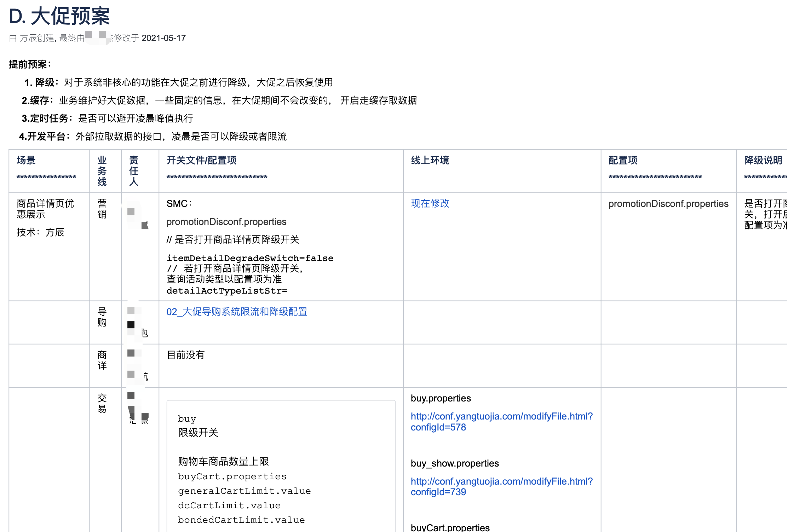The image size is (794, 532).
Task: Click the D. 大促预案 page title
Action: [x=59, y=16]
